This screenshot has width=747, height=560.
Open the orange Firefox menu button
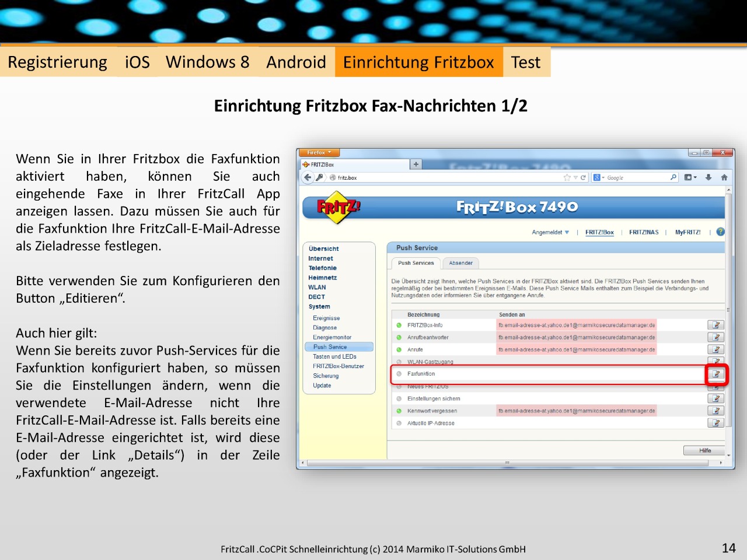[x=319, y=153]
